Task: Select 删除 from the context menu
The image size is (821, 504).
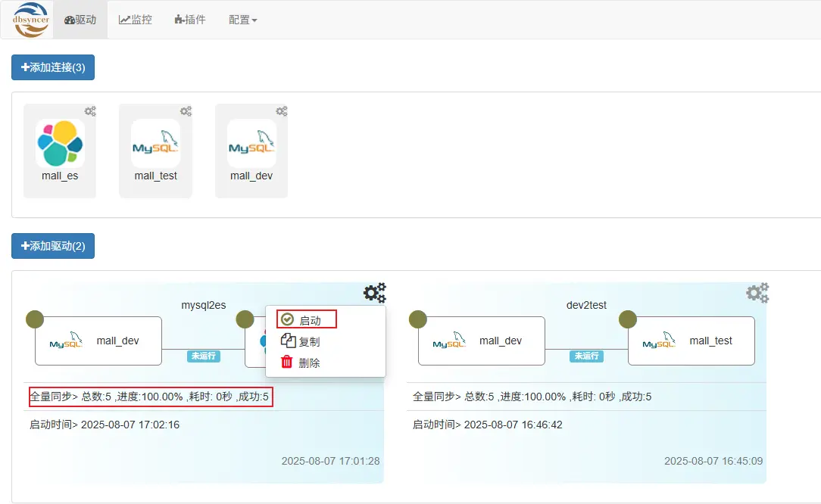Action: coord(307,361)
